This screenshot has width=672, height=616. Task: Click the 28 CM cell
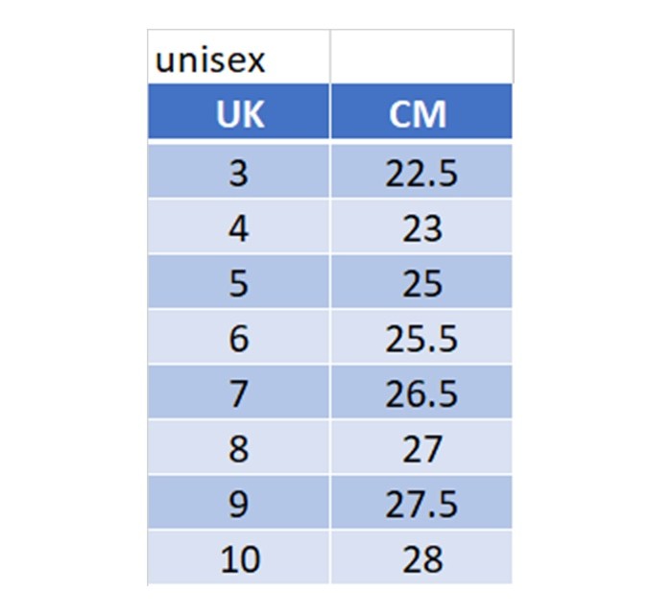coord(421,558)
